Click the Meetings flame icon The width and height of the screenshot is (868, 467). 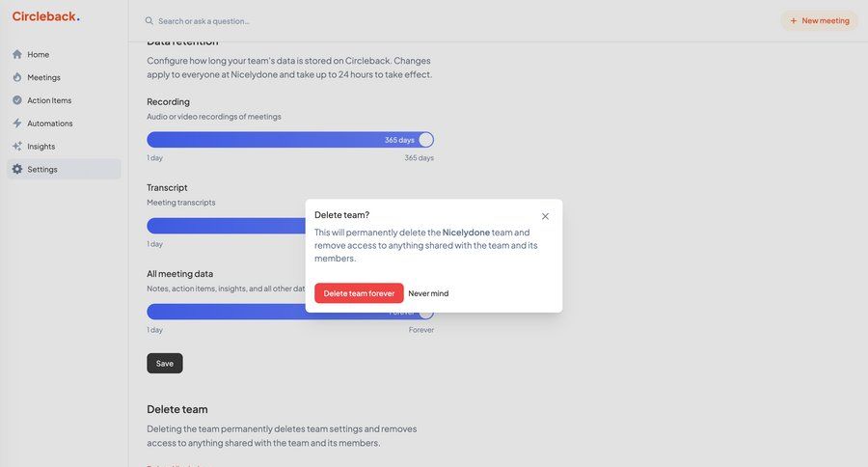17,77
